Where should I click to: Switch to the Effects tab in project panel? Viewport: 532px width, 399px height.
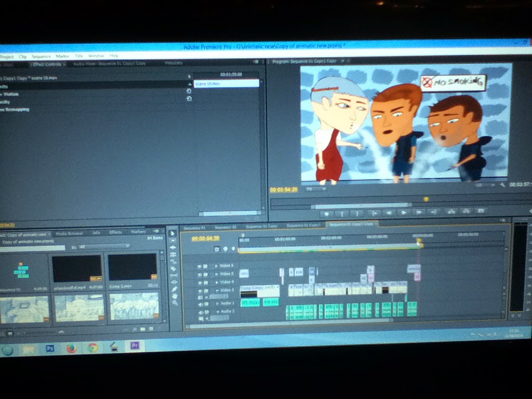click(x=115, y=233)
